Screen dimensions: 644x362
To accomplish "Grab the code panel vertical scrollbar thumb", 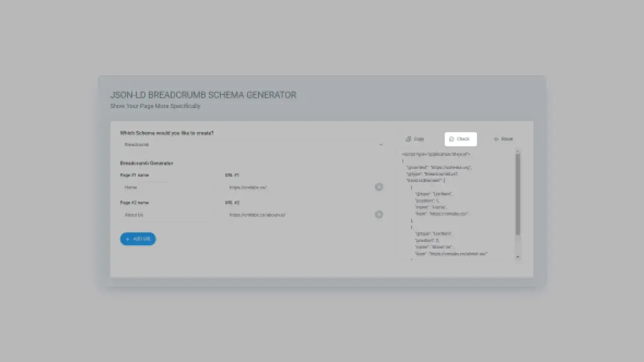I will tap(518, 194).
